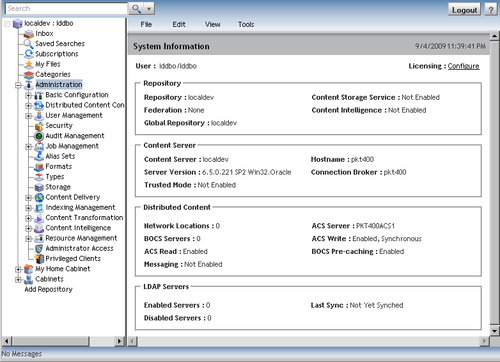
Task: Click the Add Repository link
Action: tap(48, 289)
